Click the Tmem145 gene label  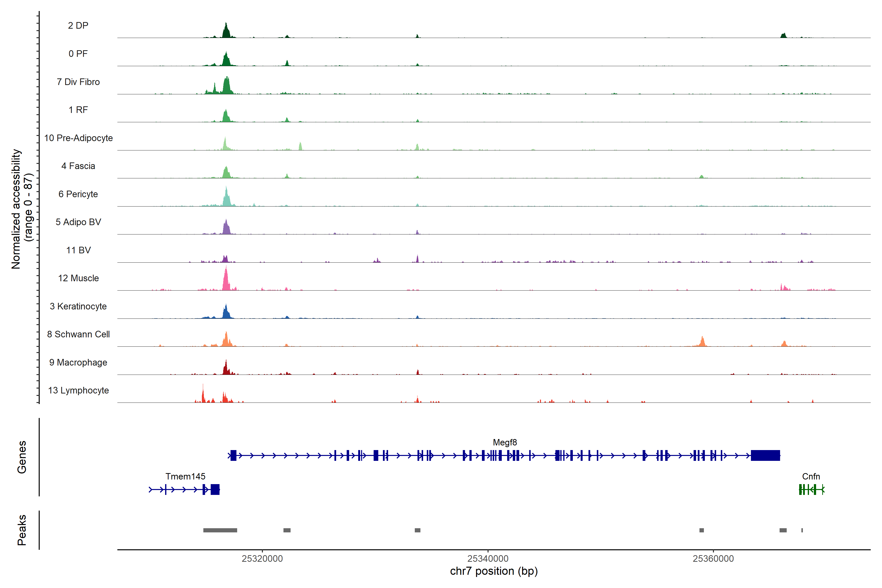[x=185, y=476]
